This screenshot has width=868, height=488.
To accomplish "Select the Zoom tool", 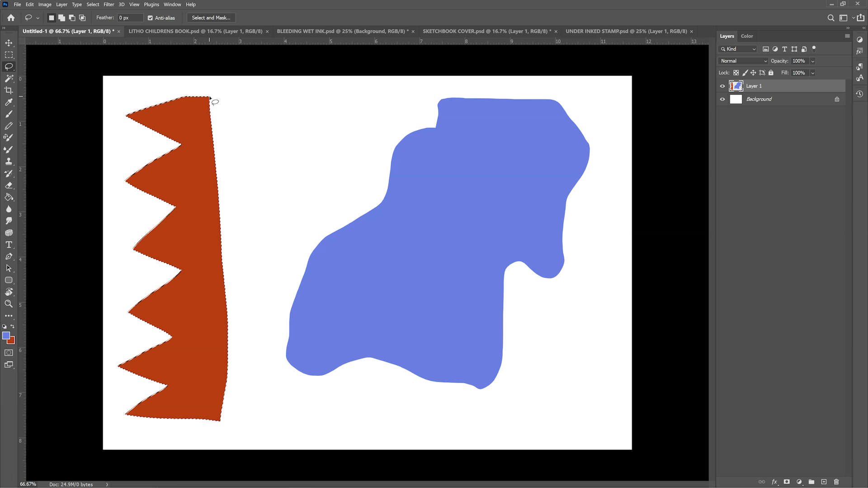I will pos(9,304).
